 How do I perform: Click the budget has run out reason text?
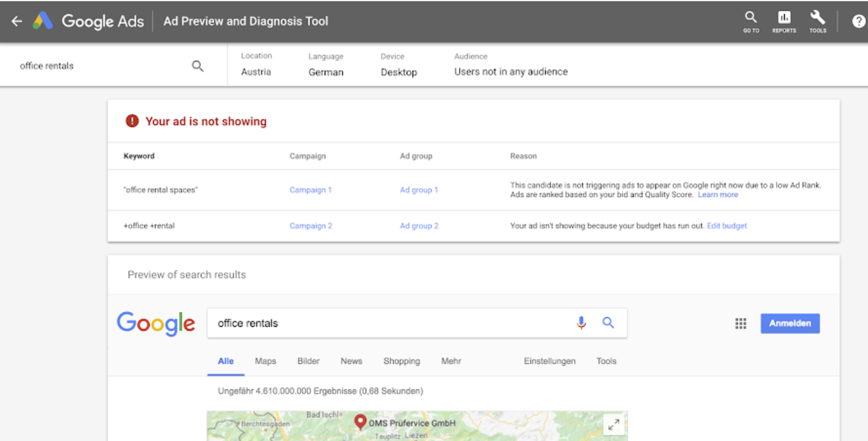click(x=607, y=226)
